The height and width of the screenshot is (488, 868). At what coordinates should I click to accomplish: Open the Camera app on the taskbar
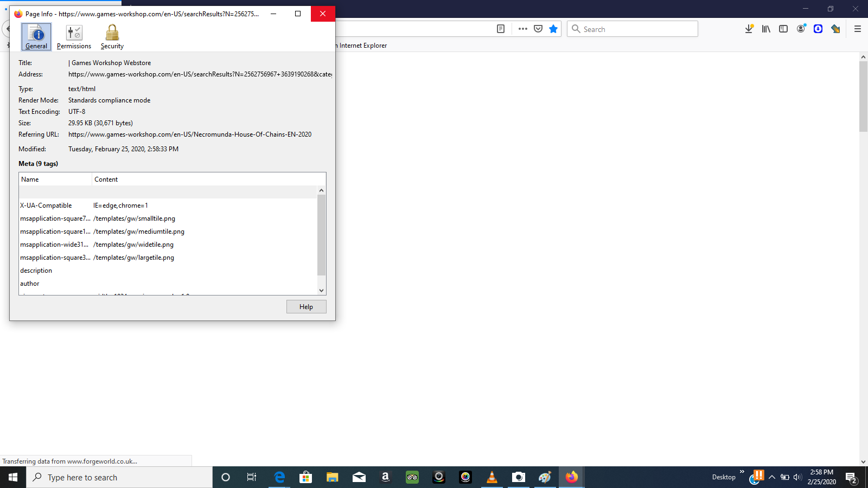coord(519,477)
